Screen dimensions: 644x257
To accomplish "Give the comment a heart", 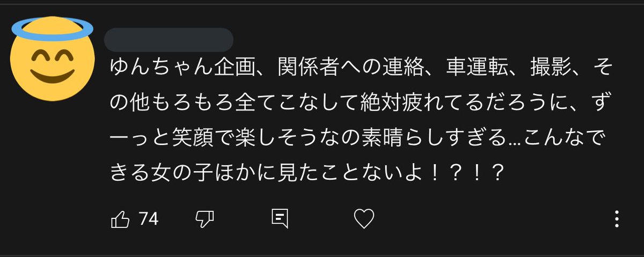I will [x=364, y=219].
